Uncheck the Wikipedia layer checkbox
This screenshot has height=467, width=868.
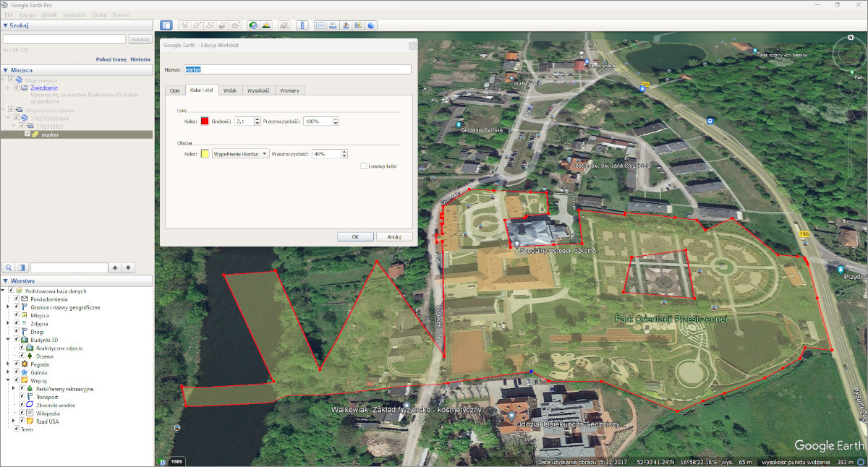(22, 414)
